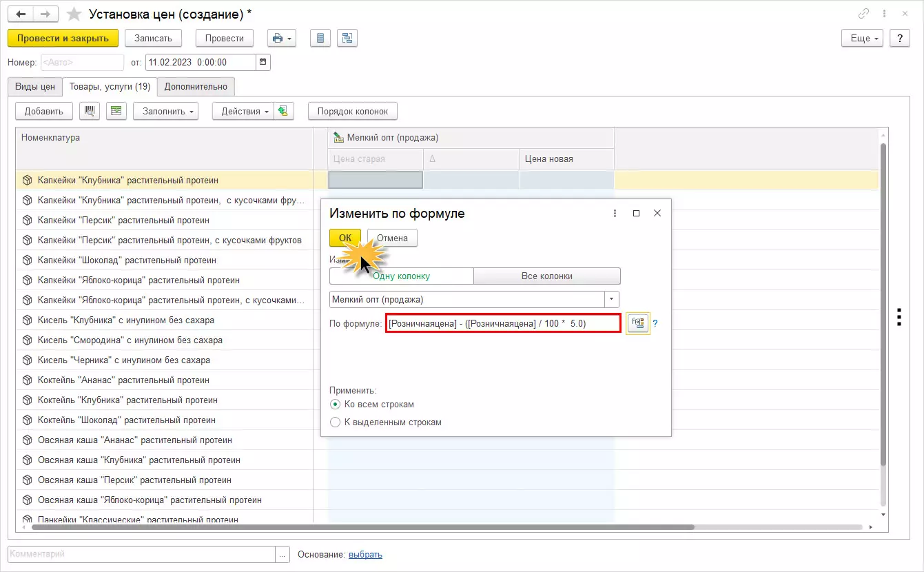Open the Дополнительно tab
924x572 pixels.
196,86
